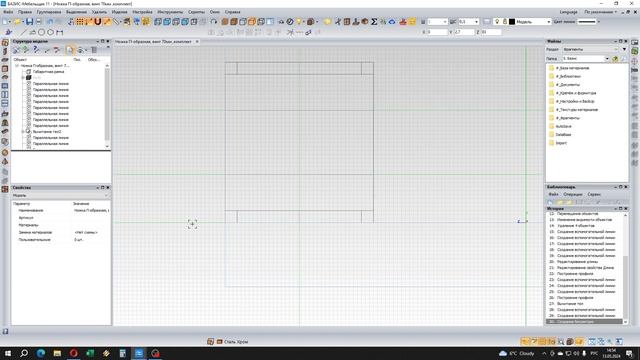Click the Language button
This screenshot has width=640, height=360.
click(569, 12)
